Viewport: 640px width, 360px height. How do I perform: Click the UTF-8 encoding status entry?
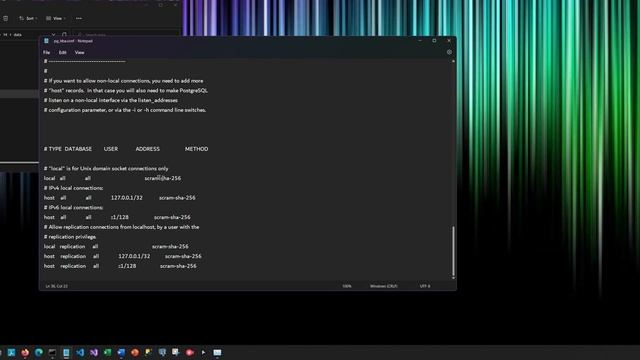click(x=425, y=286)
